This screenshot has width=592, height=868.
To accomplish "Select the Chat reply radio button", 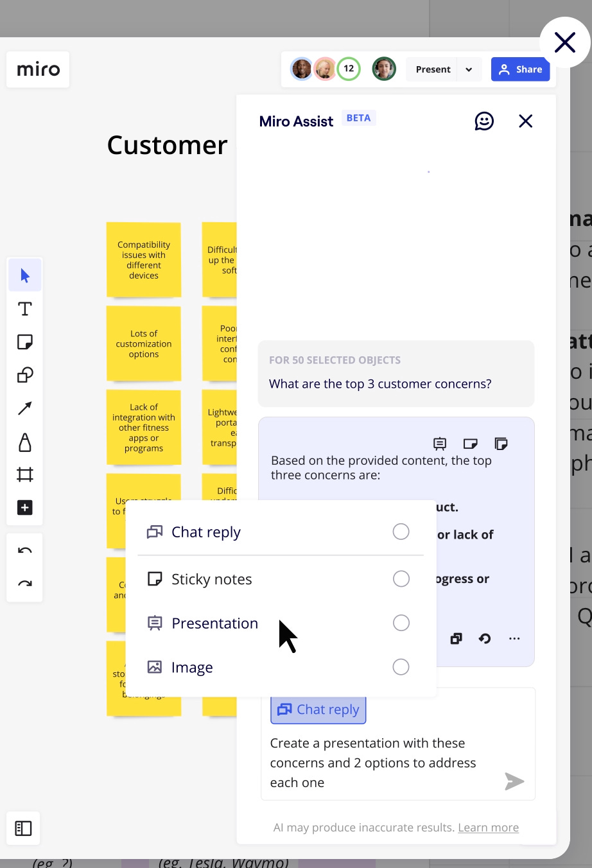I will click(x=401, y=532).
